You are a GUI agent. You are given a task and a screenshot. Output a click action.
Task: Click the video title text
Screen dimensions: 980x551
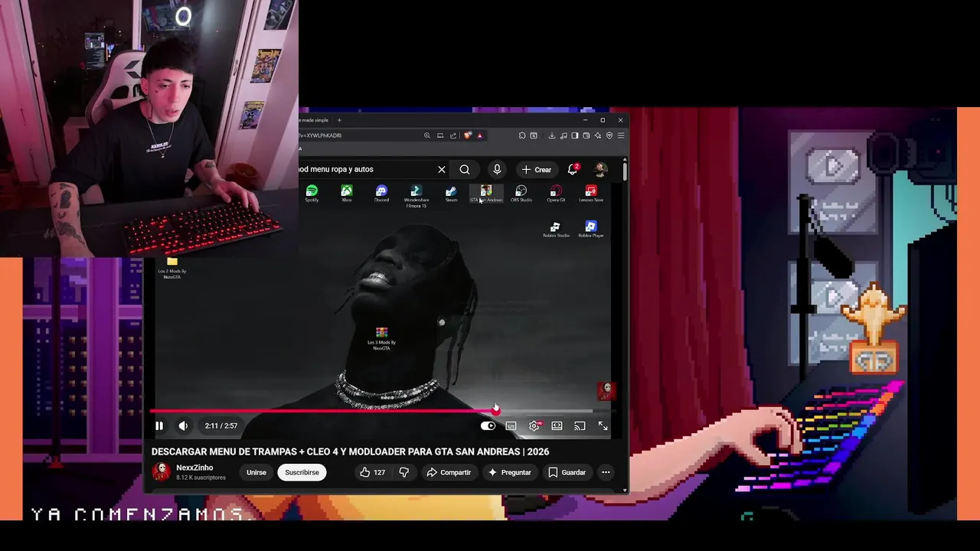[350, 452]
